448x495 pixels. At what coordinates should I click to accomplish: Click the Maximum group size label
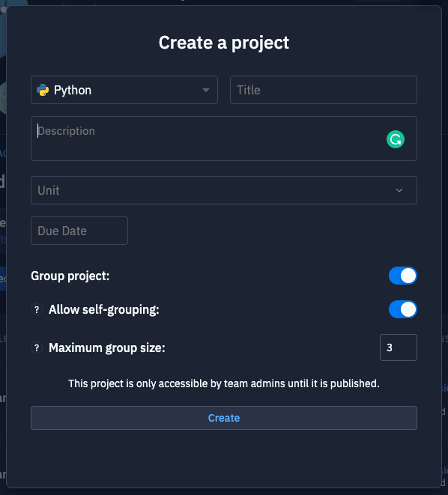coord(106,348)
